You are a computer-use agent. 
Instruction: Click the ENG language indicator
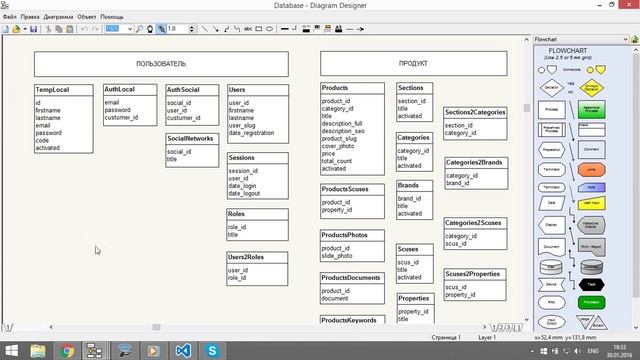(593, 351)
